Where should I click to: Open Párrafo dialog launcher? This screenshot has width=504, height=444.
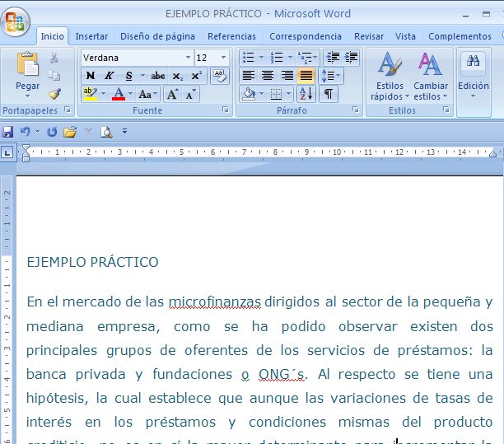point(355,110)
